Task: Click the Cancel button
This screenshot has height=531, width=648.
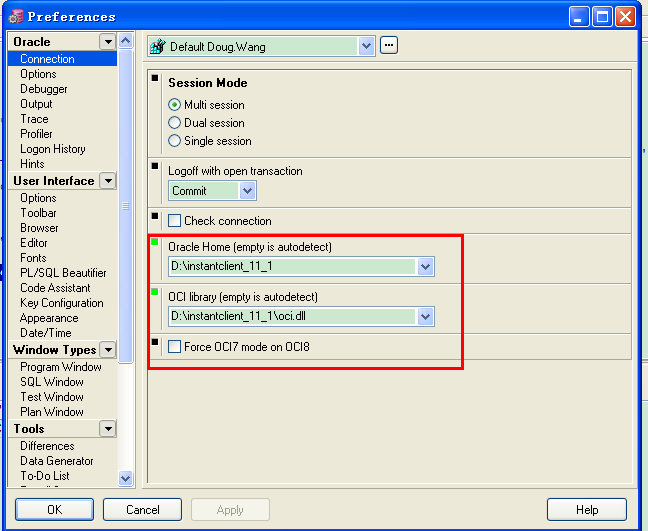Action: click(142, 510)
